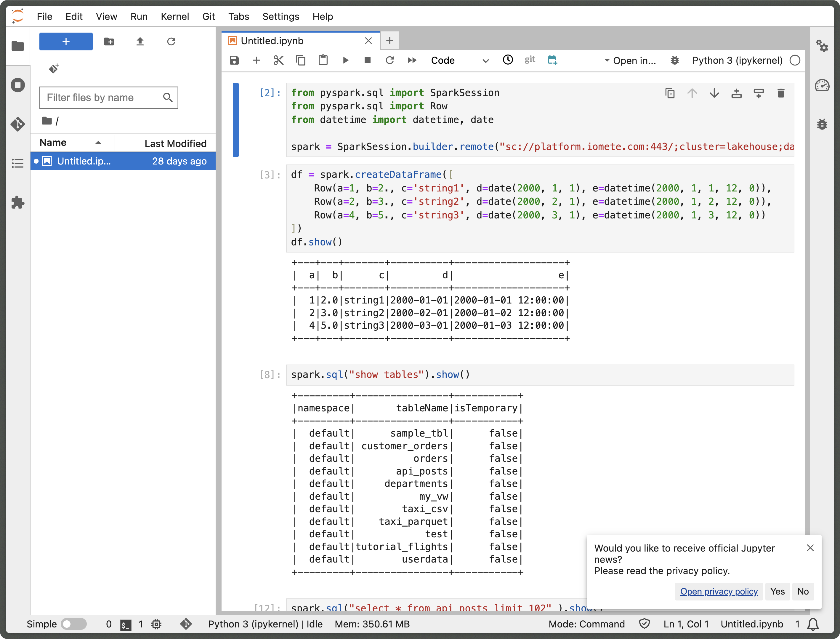Open the Table of Contents panel
Image resolution: width=840 pixels, height=639 pixels.
click(18, 163)
